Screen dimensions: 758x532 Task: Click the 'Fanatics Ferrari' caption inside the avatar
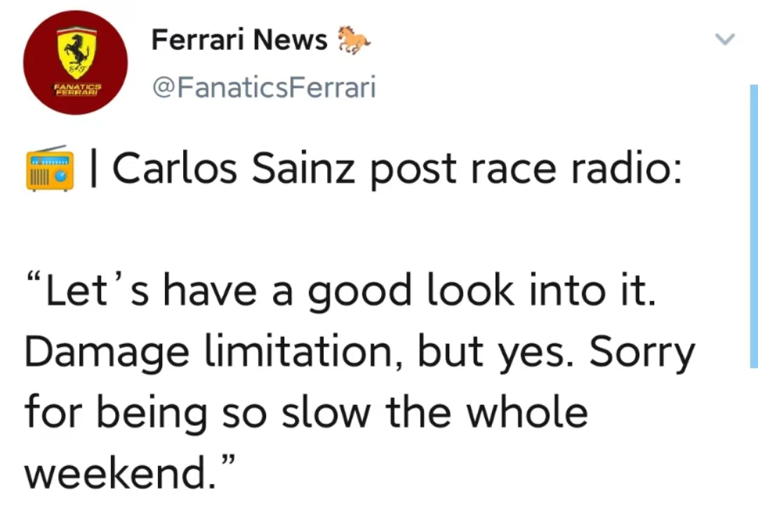pyautogui.click(x=78, y=90)
